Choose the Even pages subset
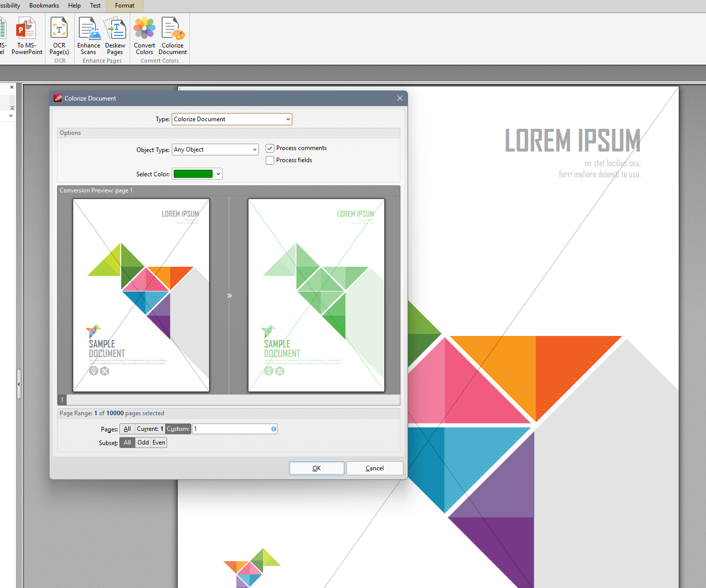This screenshot has height=588, width=706. coord(159,443)
